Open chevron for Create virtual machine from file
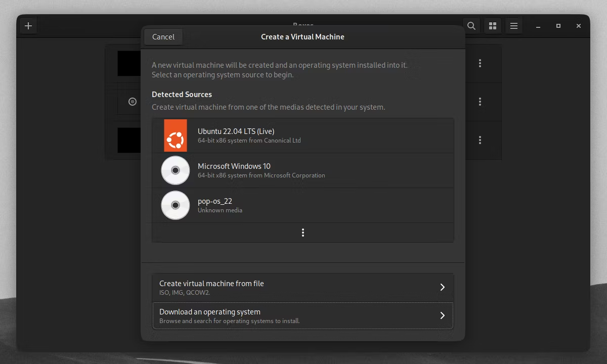This screenshot has height=364, width=607. (442, 287)
